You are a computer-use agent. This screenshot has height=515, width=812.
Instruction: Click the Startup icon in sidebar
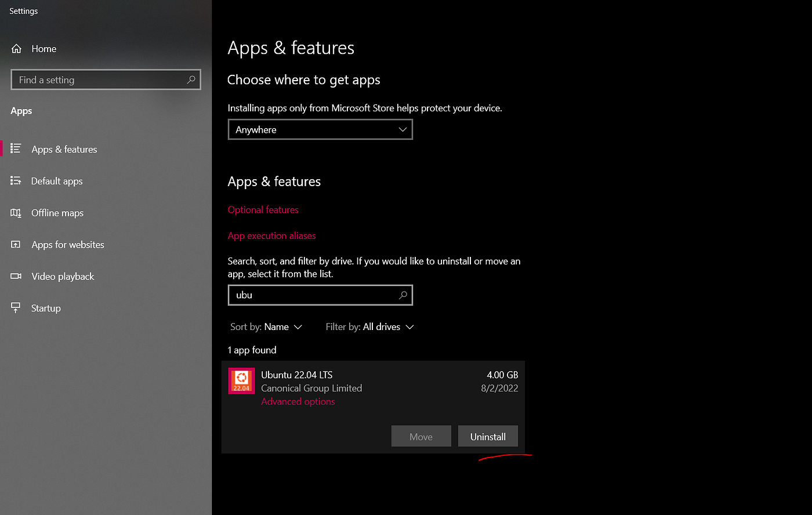[16, 308]
